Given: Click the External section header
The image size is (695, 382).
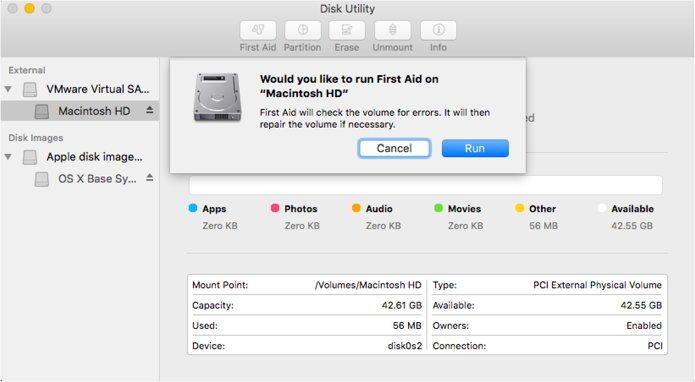Looking at the screenshot, I should [x=27, y=70].
